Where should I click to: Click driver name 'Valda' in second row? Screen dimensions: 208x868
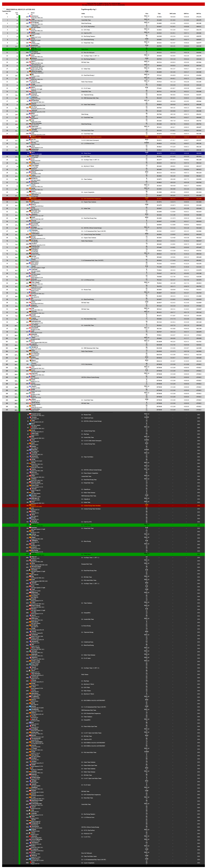[33, 19]
